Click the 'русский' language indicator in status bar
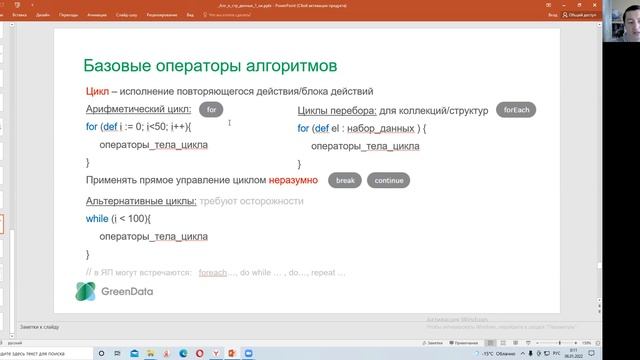The height and width of the screenshot is (360, 640). (x=15, y=343)
